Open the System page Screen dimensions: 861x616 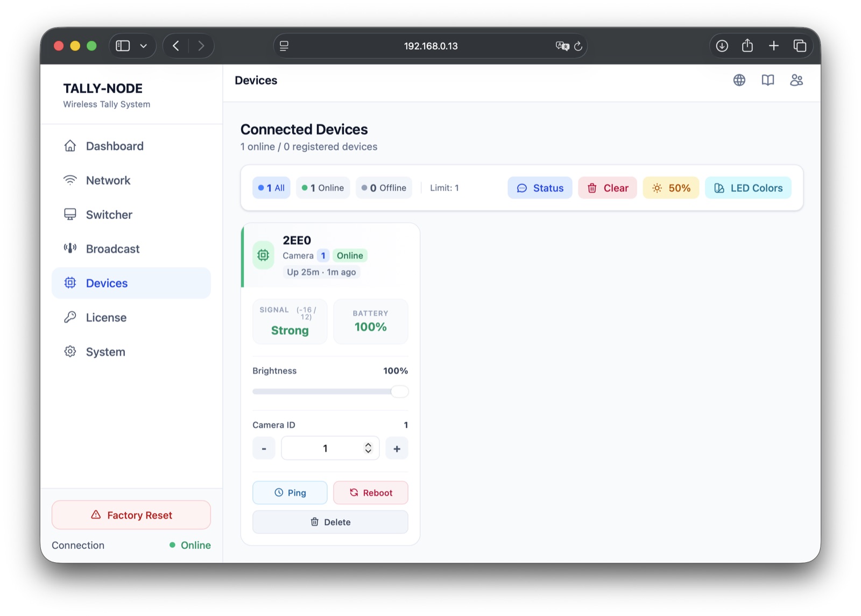click(x=131, y=352)
